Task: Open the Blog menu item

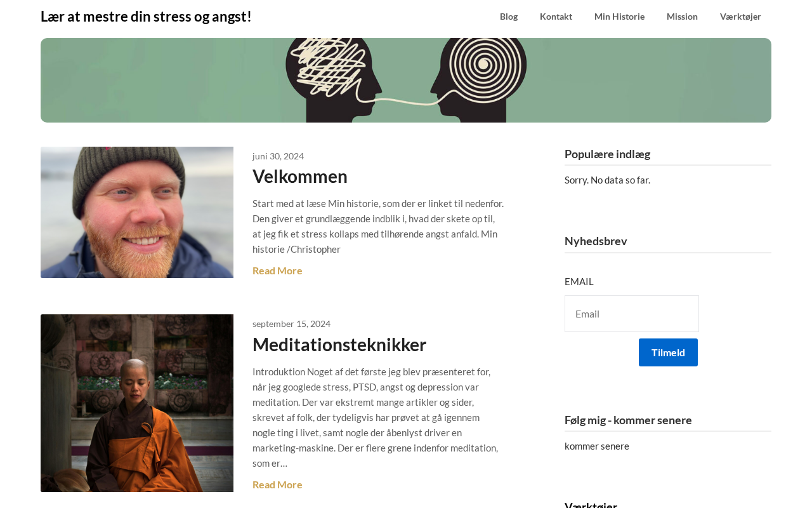Action: pos(508,17)
